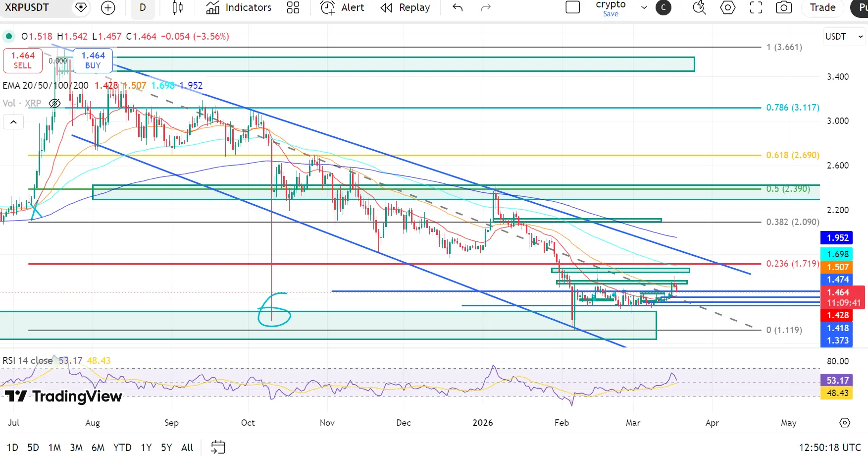Image resolution: width=868 pixels, height=458 pixels.
Task: Redo the chart action
Action: pos(486,7)
